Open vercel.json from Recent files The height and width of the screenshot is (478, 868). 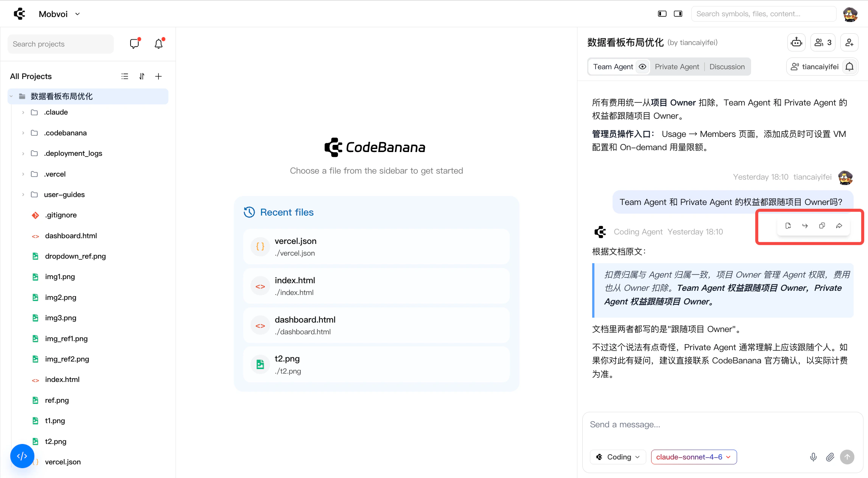(376, 247)
